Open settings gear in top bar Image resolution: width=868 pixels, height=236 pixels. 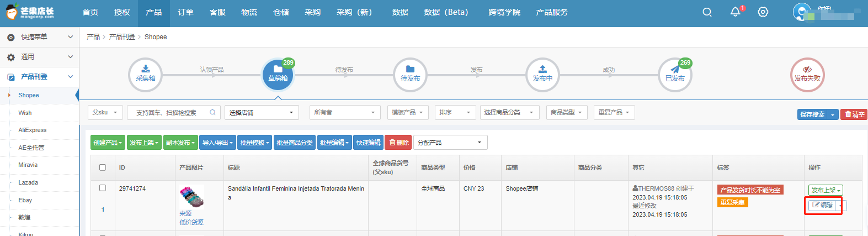pos(763,12)
